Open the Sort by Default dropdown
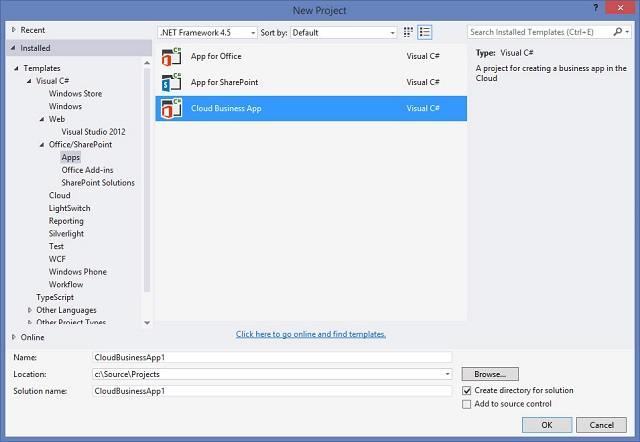Viewport: 640px width, 442px height. 343,33
